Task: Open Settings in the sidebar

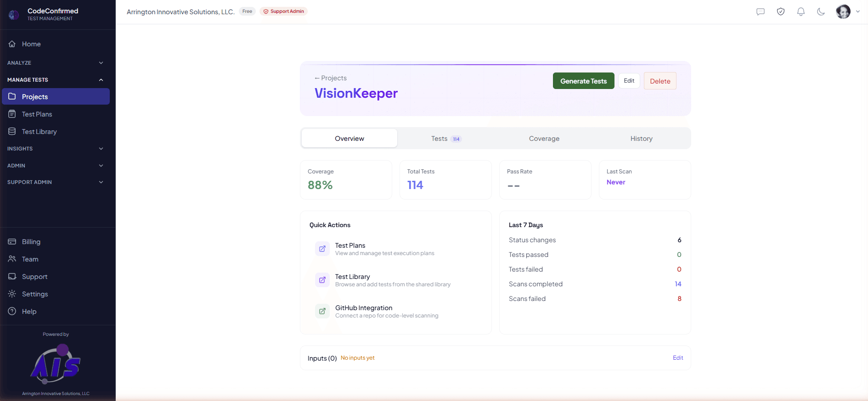Action: [x=56, y=294]
